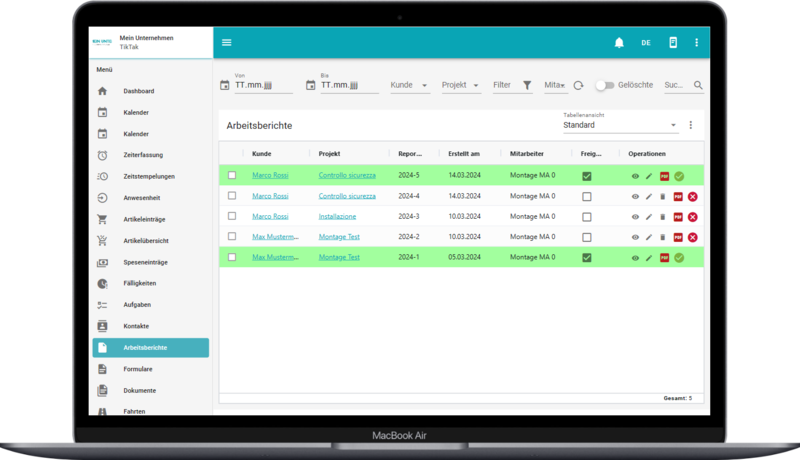Open the Tabellenansicht Standard dropdown

(620, 125)
